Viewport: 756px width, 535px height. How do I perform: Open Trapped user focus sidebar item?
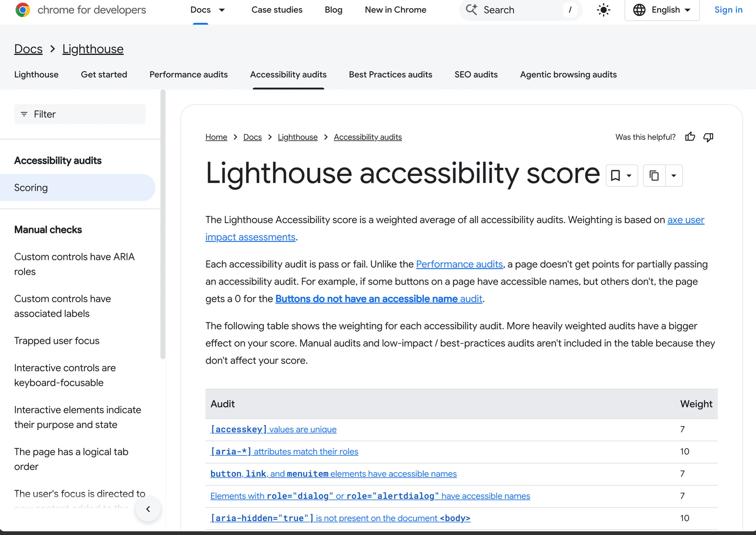pyautogui.click(x=57, y=341)
